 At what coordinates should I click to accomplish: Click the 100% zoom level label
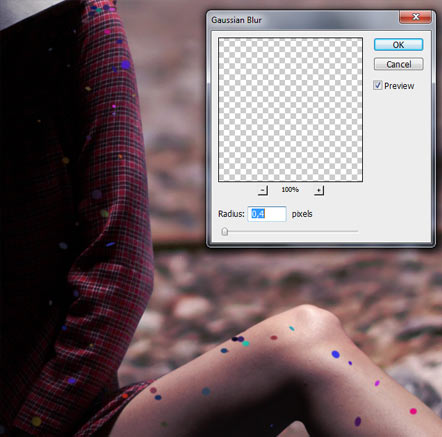click(290, 190)
